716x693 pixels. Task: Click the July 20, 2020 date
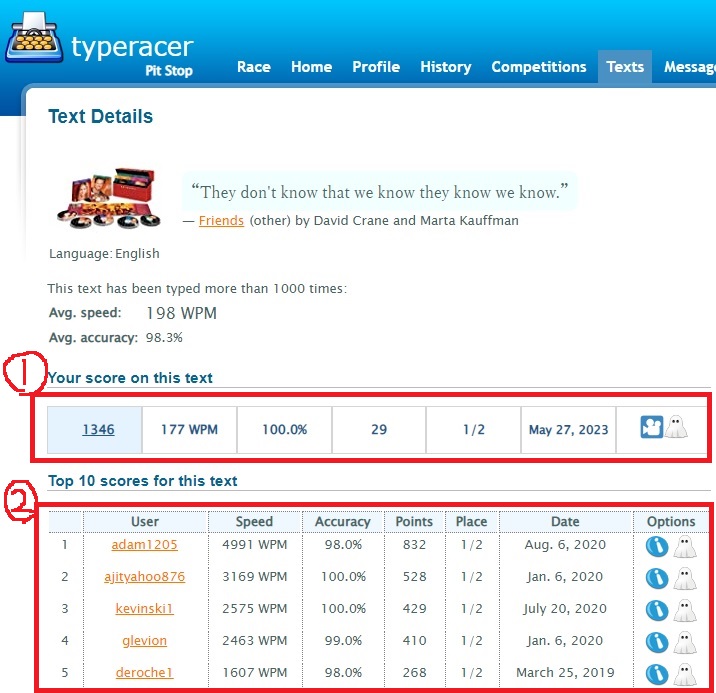(565, 609)
